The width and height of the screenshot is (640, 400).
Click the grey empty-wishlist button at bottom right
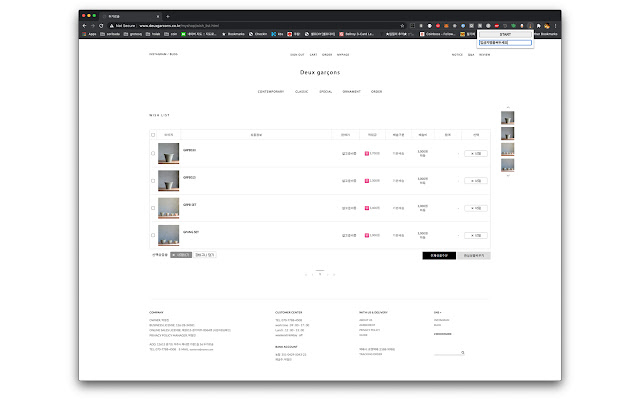pos(474,256)
